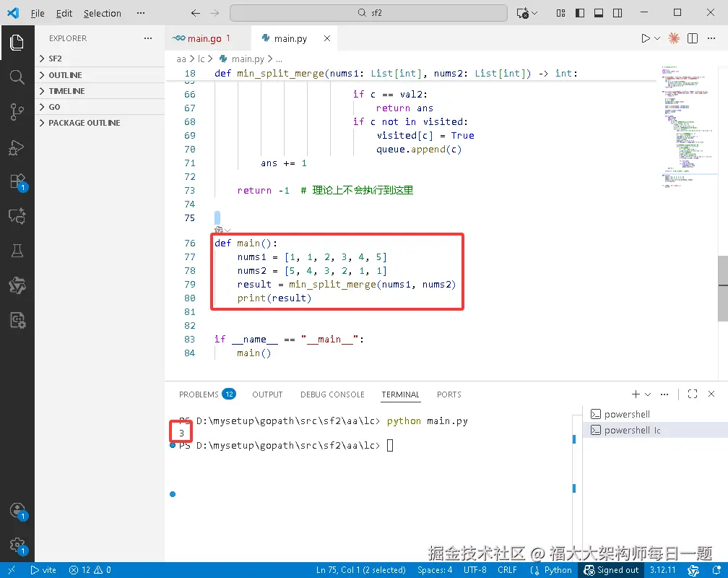Open terminal panel more actions ellipsis
The height and width of the screenshot is (578, 728).
[x=664, y=394]
